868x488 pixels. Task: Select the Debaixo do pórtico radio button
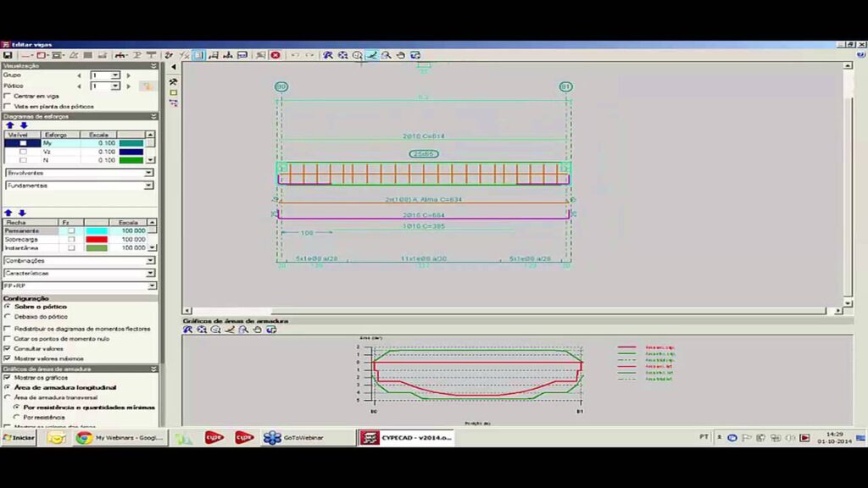click(8, 317)
